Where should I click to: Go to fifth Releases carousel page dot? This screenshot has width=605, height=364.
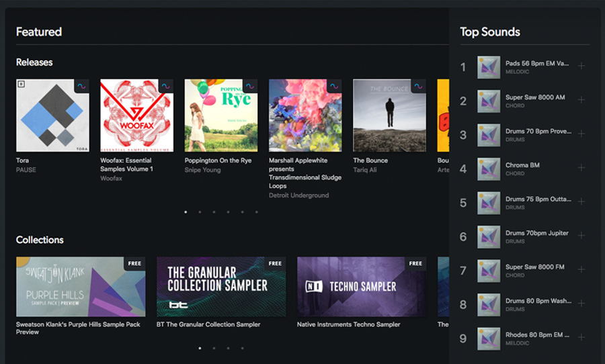click(242, 212)
